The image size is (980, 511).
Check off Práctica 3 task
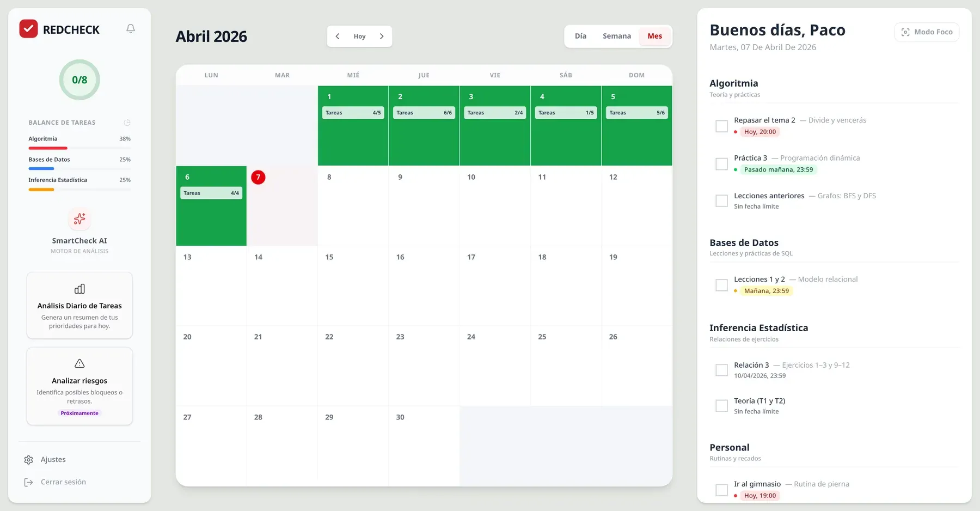(721, 163)
